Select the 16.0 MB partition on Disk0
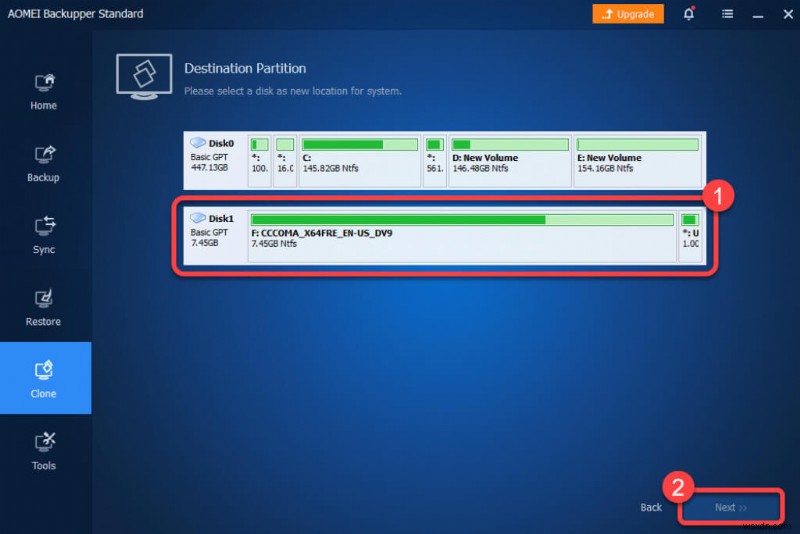 (x=285, y=161)
